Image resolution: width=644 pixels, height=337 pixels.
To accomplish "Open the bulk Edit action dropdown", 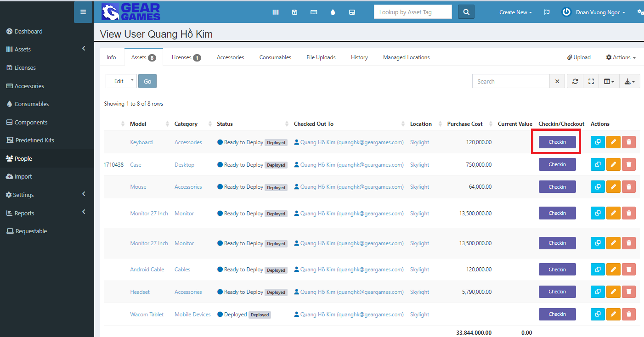I will tap(121, 81).
